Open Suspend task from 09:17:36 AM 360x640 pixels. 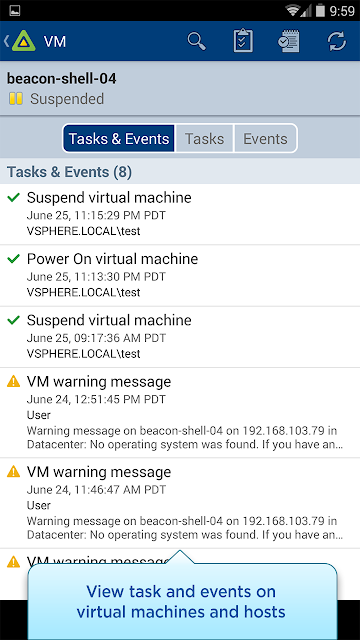pos(180,337)
